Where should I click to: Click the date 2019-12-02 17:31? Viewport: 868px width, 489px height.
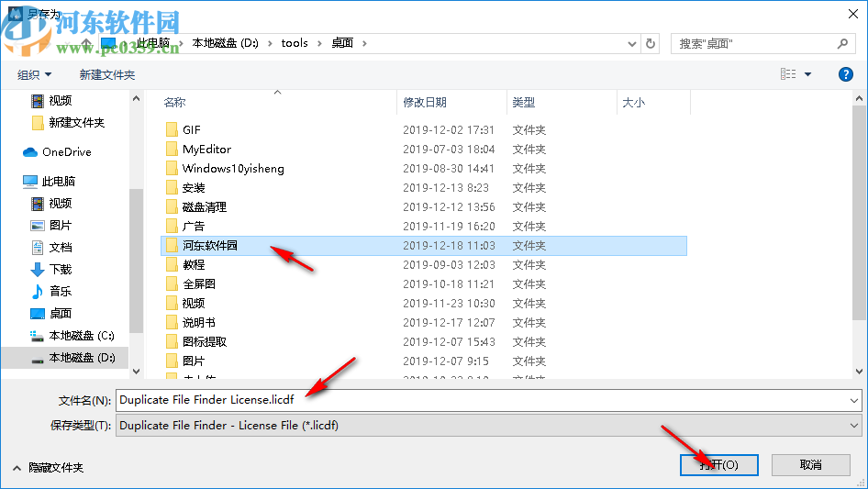pyautogui.click(x=449, y=129)
